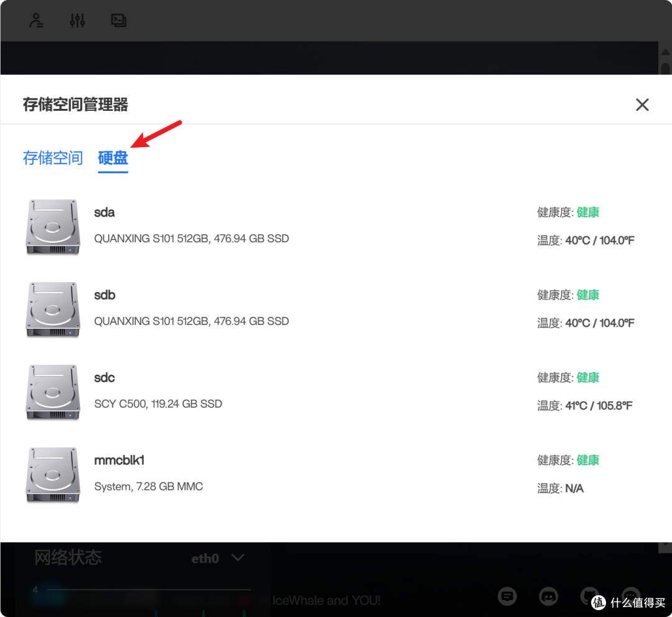Image resolution: width=672 pixels, height=617 pixels.
Task: Close the 存储空间管理器 dialog
Action: pos(642,105)
